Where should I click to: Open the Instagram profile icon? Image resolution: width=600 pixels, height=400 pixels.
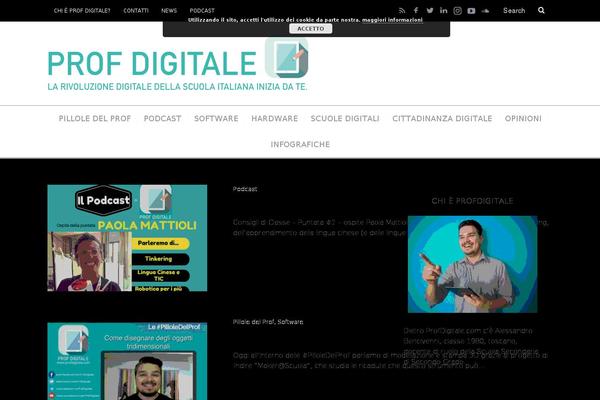tap(457, 11)
